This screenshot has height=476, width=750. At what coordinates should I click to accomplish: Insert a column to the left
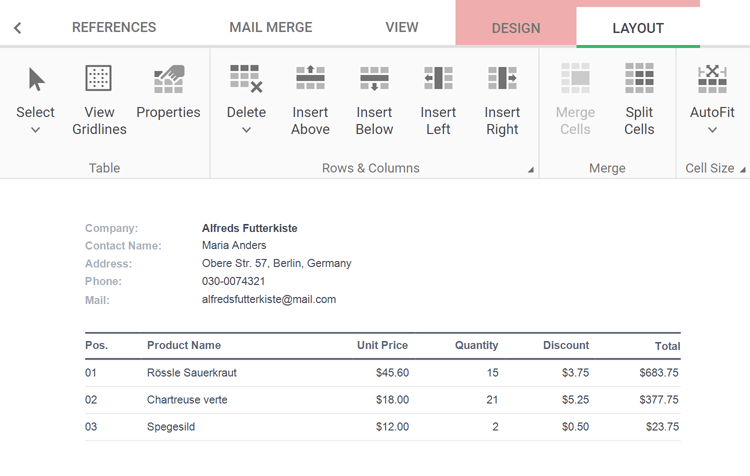(438, 100)
